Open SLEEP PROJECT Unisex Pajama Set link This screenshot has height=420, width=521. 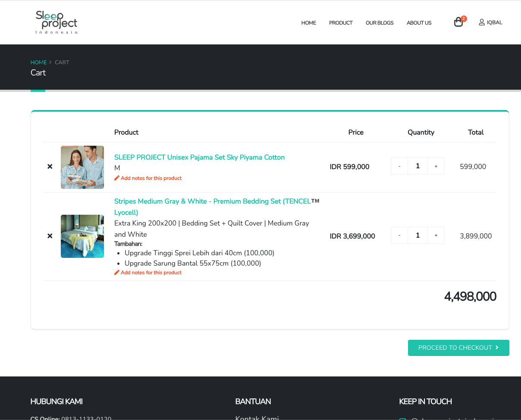(x=199, y=157)
